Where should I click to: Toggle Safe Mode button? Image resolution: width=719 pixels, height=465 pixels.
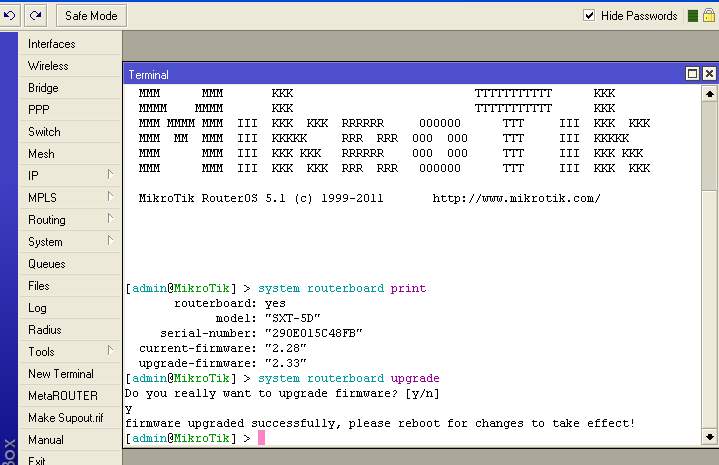click(x=91, y=16)
